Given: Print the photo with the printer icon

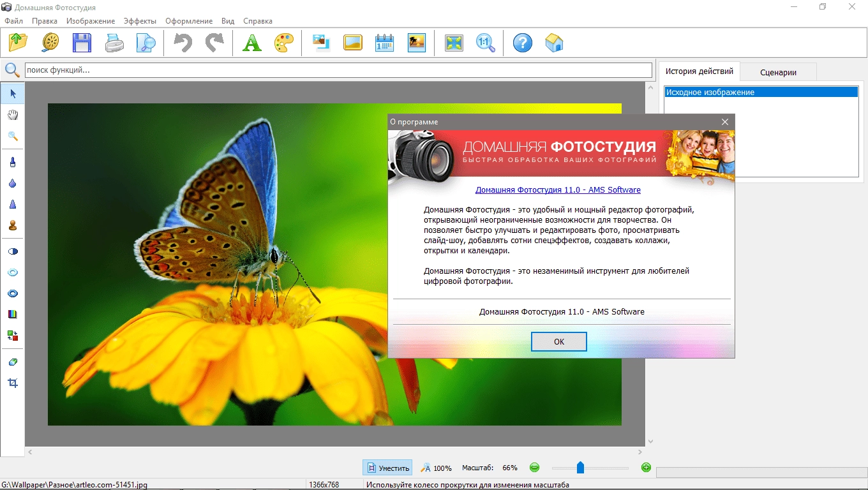Looking at the screenshot, I should point(114,43).
